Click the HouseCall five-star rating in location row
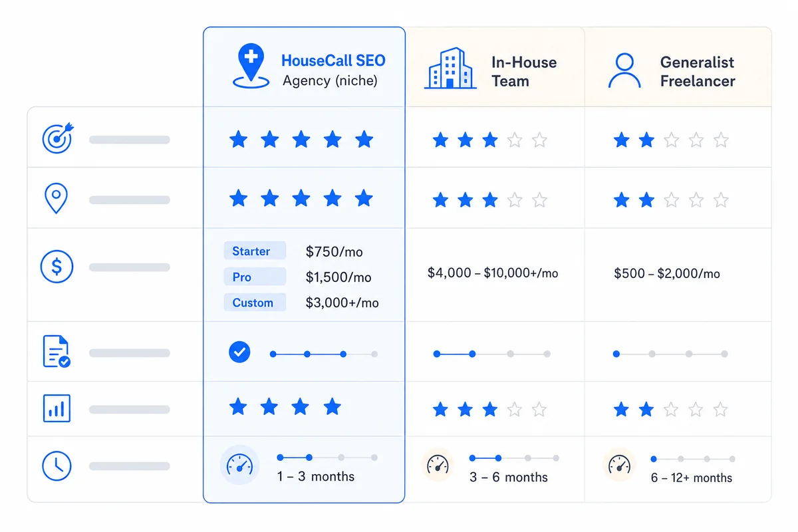798x532 pixels. tap(301, 198)
